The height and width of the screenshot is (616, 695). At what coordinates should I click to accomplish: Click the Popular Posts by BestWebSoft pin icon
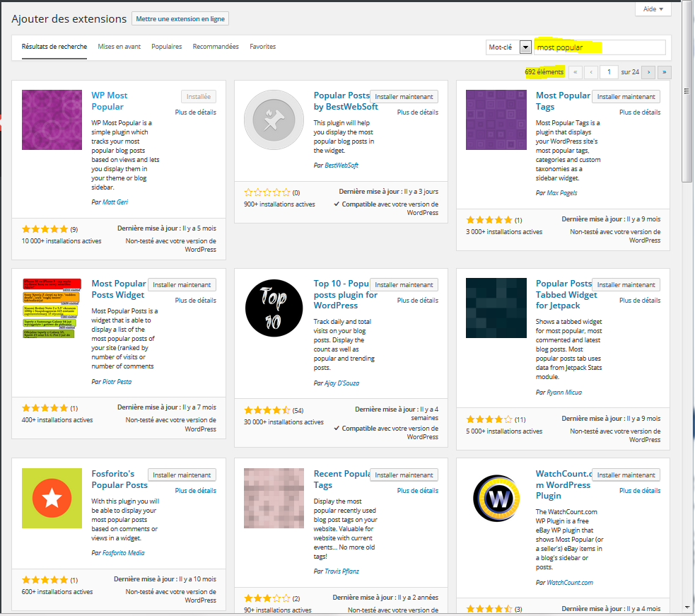pos(274,120)
